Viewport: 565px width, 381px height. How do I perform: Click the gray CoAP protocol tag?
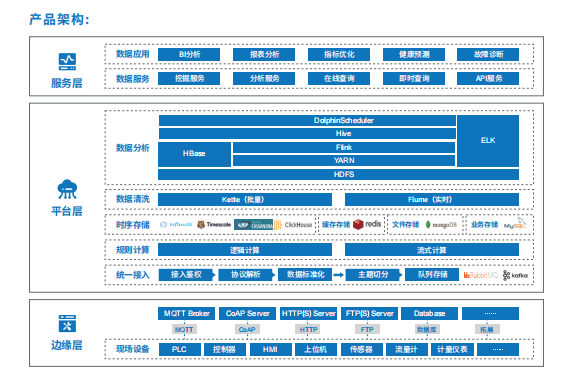[247, 329]
